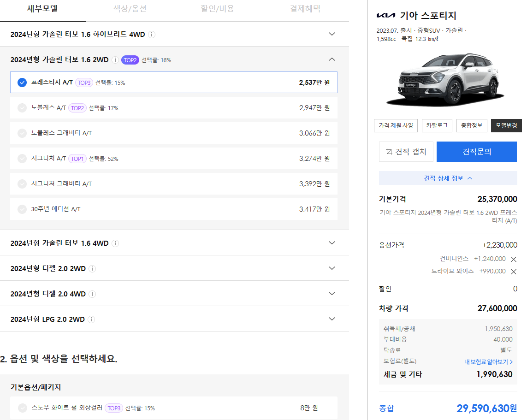Click the Sportage car image

(x=446, y=79)
